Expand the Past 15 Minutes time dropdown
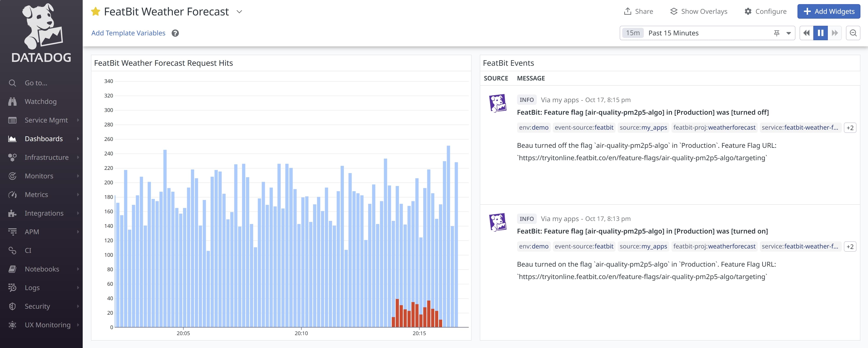 click(789, 33)
